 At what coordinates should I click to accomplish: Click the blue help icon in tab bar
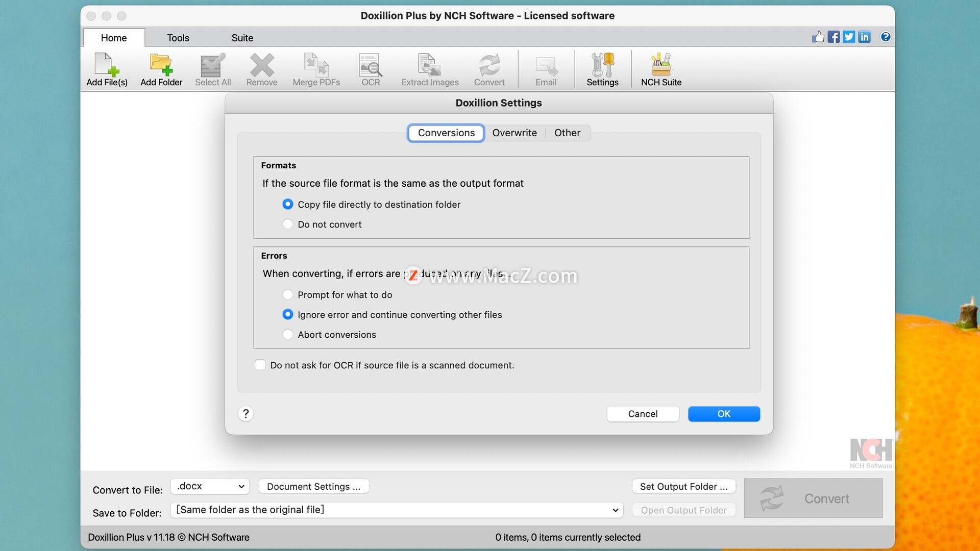[x=886, y=37]
